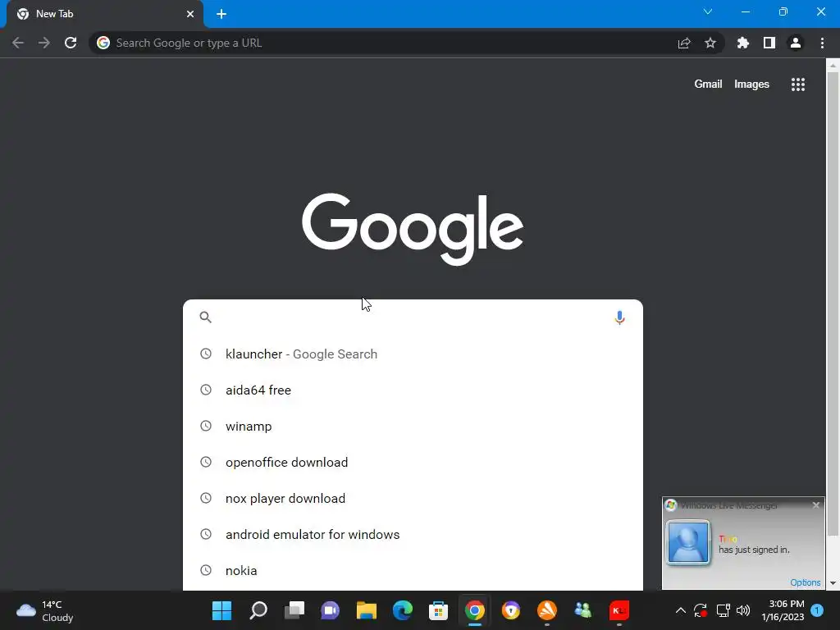This screenshot has height=630, width=840.
Task: Open Task View on the taskbar
Action: pyautogui.click(x=294, y=610)
